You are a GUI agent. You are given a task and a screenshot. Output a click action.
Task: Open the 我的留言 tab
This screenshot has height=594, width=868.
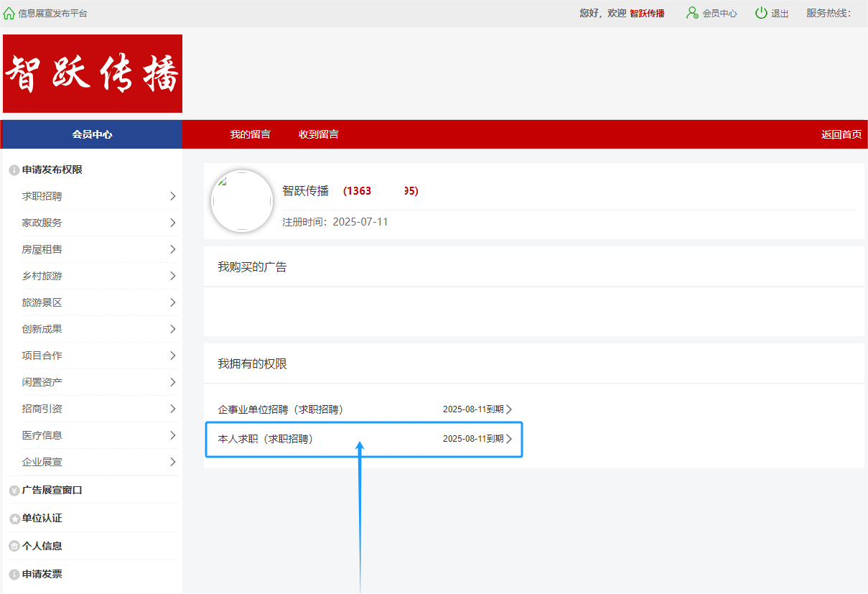point(251,134)
